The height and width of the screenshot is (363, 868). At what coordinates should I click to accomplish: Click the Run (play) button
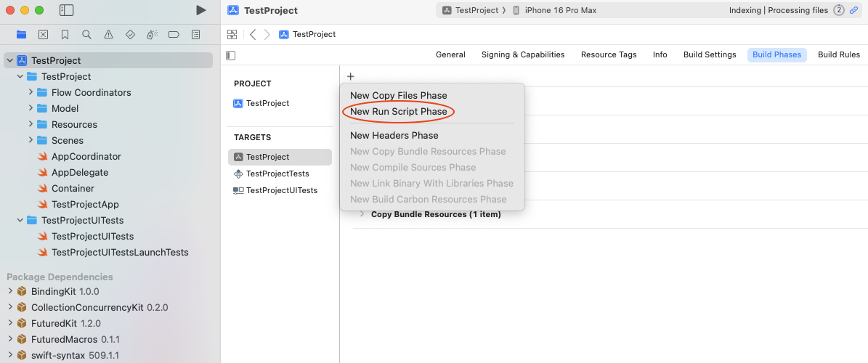[x=201, y=10]
